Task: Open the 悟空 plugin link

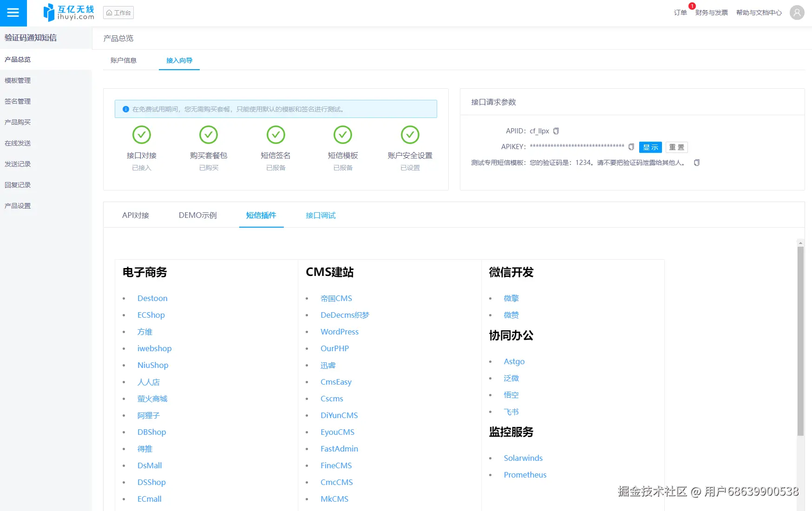Action: 511,395
